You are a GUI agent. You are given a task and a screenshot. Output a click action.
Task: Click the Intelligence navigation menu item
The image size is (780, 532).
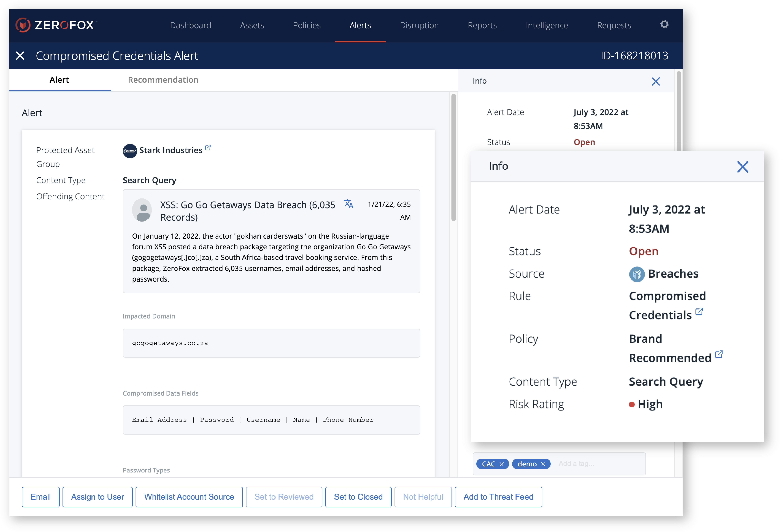[546, 25]
